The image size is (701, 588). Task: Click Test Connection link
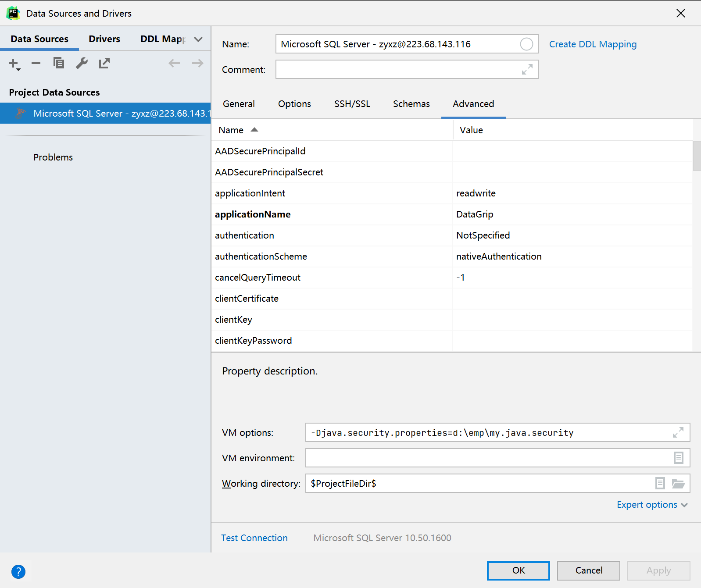click(254, 538)
